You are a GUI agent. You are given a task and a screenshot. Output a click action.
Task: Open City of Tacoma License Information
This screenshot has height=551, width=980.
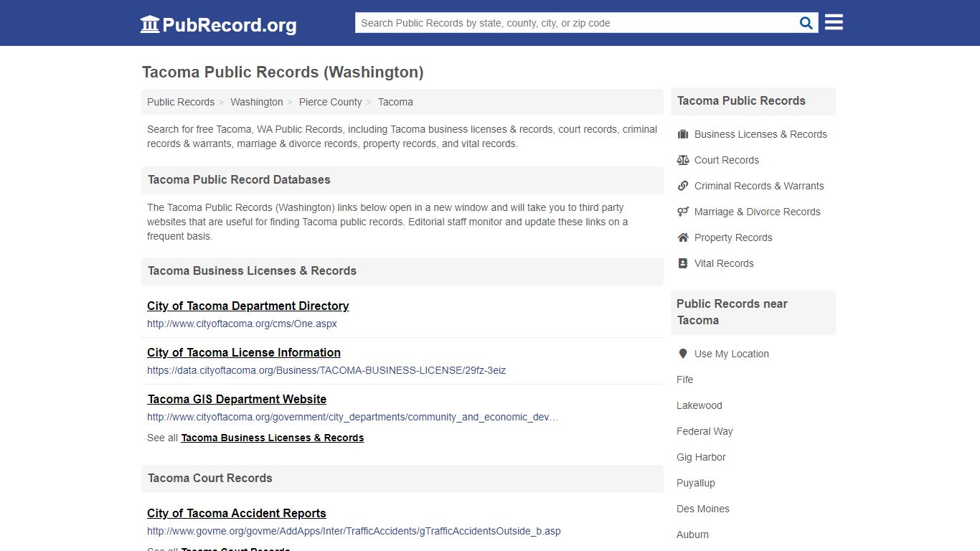pyautogui.click(x=244, y=352)
